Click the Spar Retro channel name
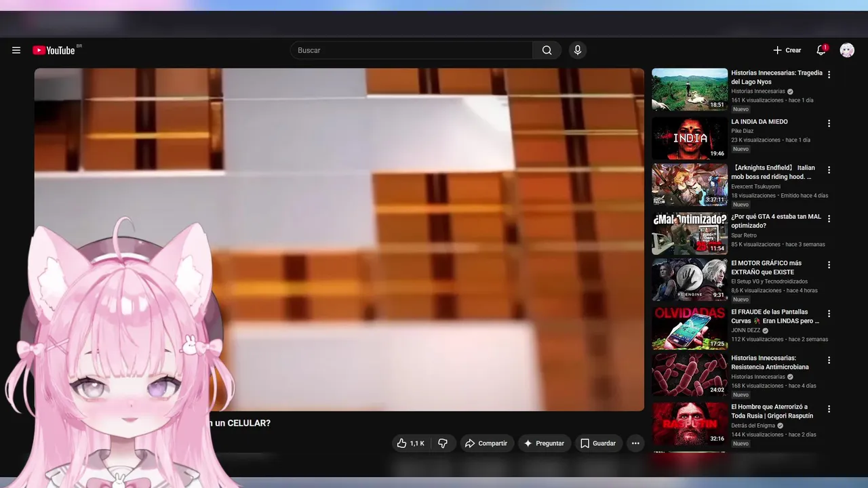The image size is (868, 488). 744,235
